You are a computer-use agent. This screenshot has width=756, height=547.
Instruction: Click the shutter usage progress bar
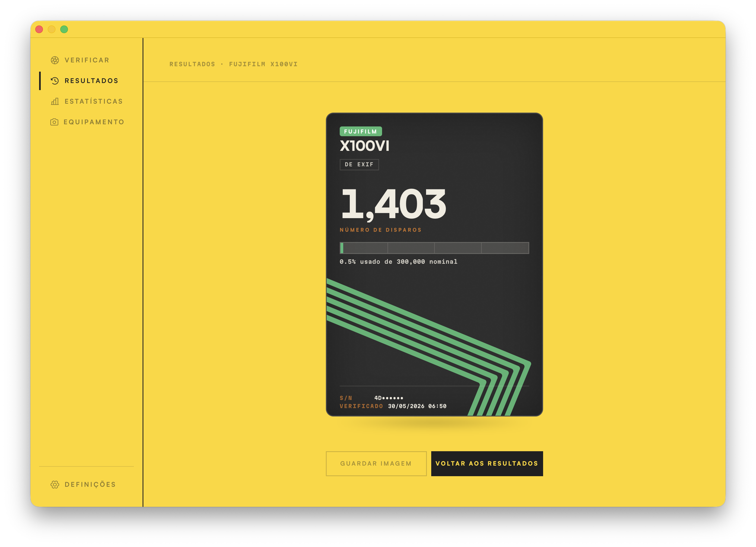tap(434, 248)
